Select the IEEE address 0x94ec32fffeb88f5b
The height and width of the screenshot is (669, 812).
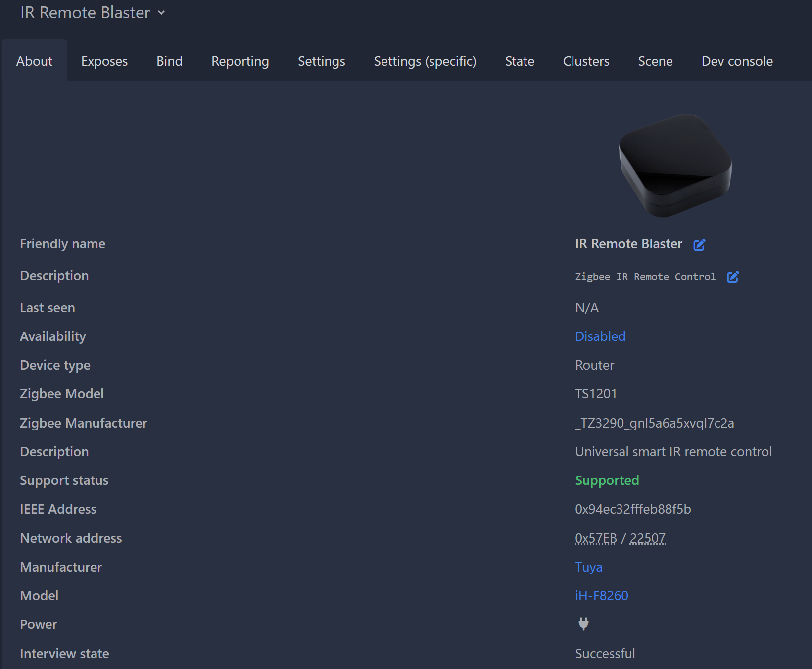[633, 509]
